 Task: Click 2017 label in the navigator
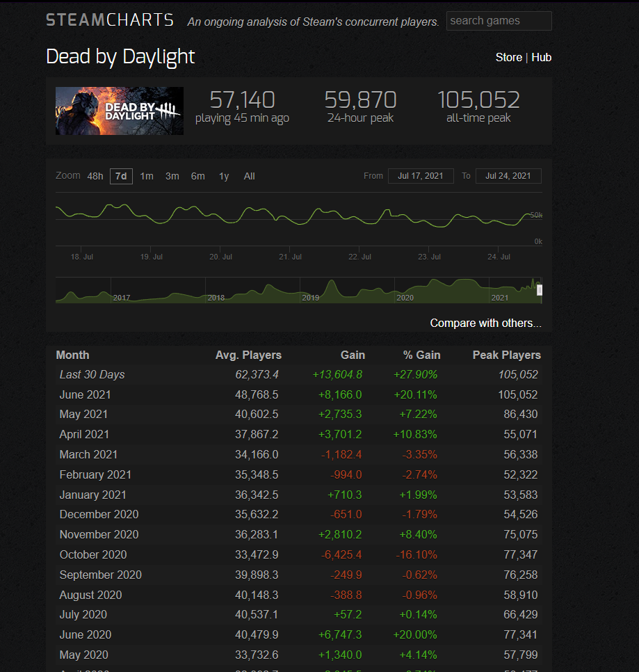click(x=122, y=298)
